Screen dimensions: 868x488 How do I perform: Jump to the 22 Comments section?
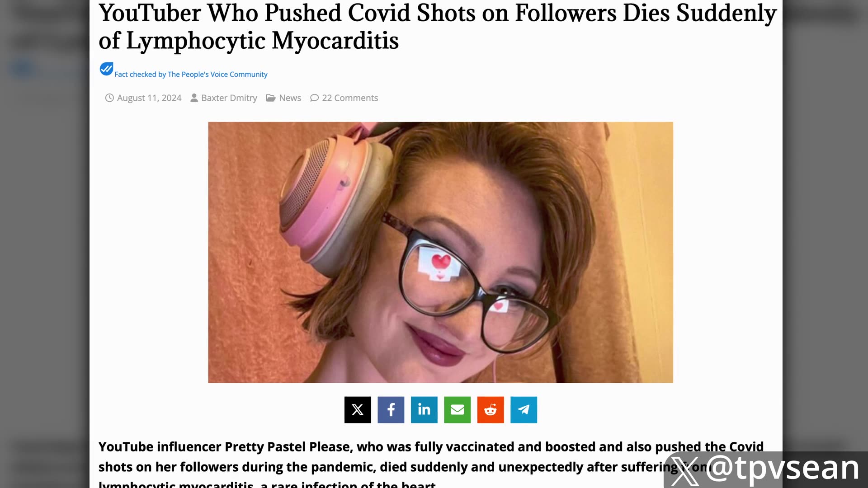350,98
